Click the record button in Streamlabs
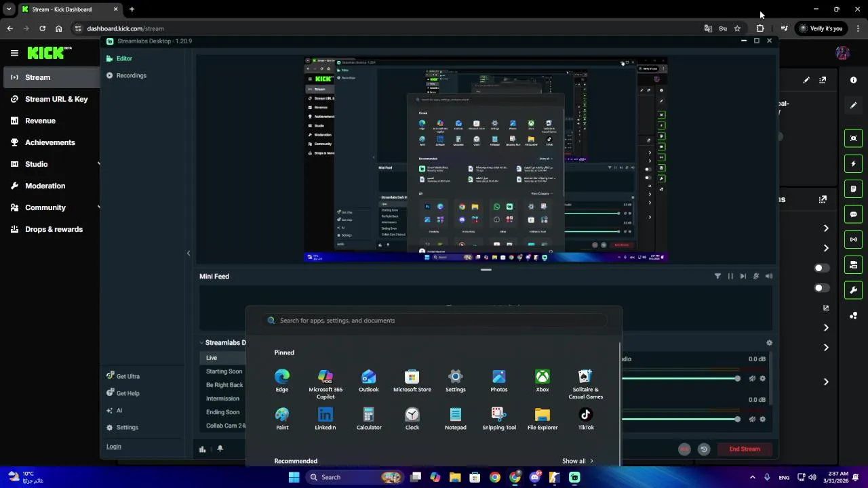This screenshot has height=488, width=868. pyautogui.click(x=684, y=449)
